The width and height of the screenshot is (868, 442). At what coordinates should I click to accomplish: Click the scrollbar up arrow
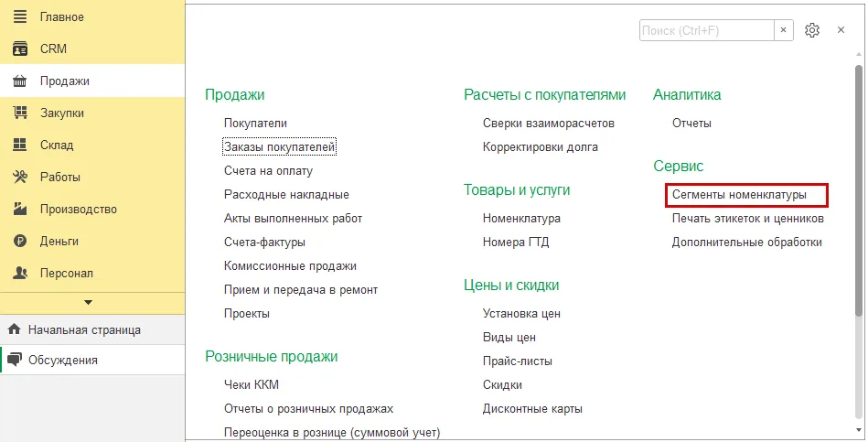tap(859, 54)
